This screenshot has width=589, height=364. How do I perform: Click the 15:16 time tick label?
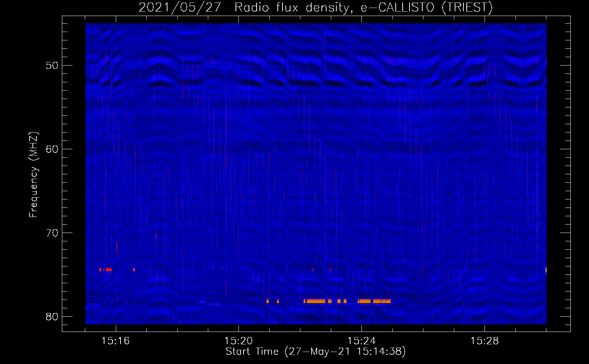tap(115, 341)
